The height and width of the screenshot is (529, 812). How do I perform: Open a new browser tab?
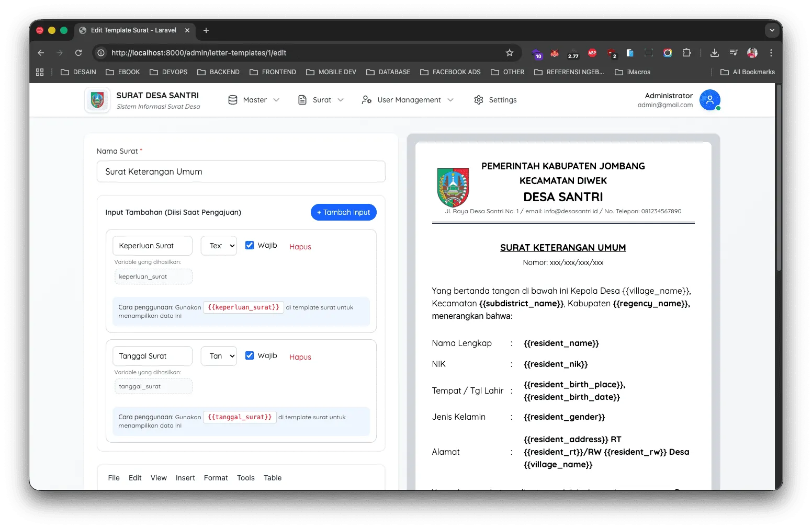tap(206, 30)
